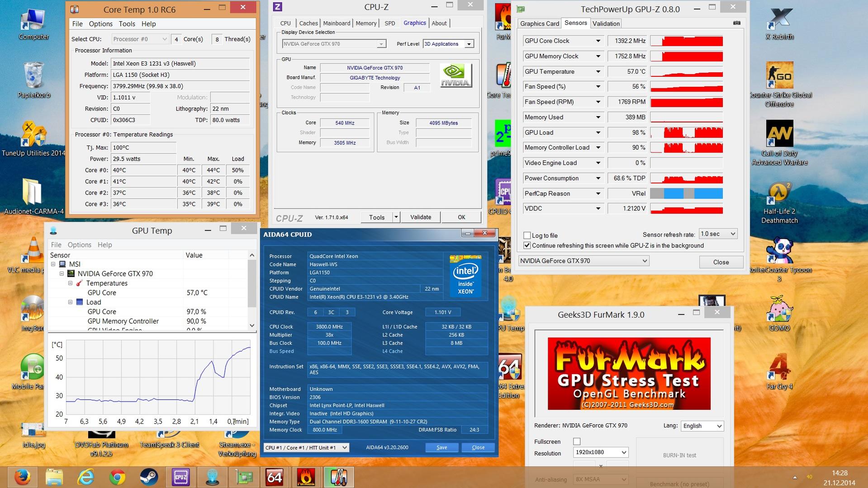Open the GPU Temp Help menu
The image size is (868, 488).
point(104,245)
